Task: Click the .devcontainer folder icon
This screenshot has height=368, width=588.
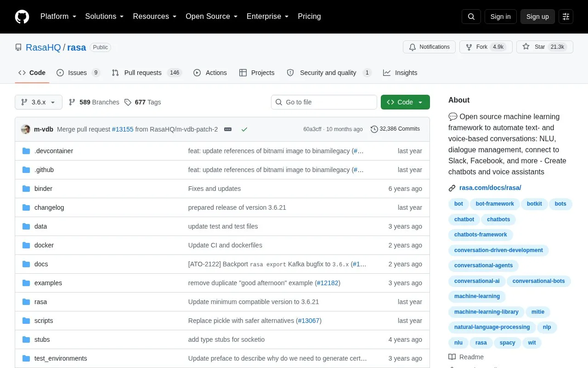Action: (26, 151)
